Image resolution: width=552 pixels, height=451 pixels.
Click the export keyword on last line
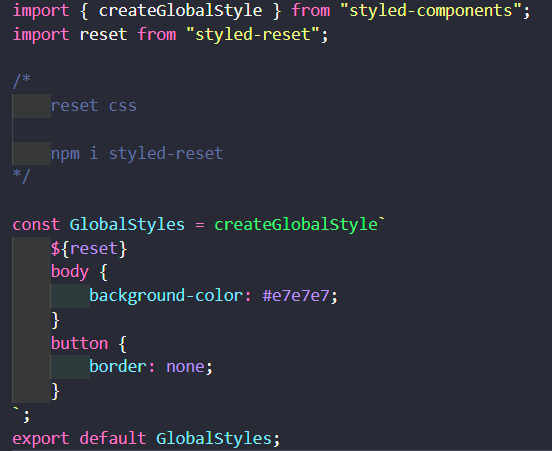click(x=41, y=439)
